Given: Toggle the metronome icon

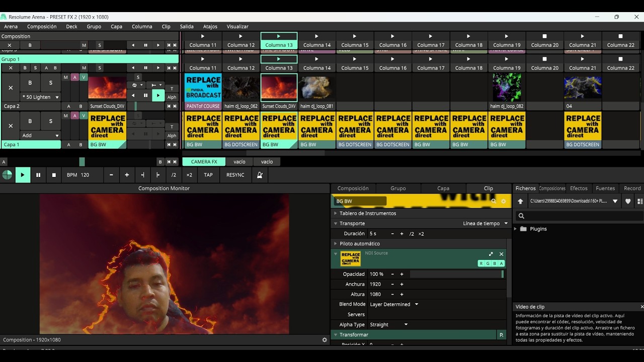Looking at the screenshot, I should [x=260, y=175].
